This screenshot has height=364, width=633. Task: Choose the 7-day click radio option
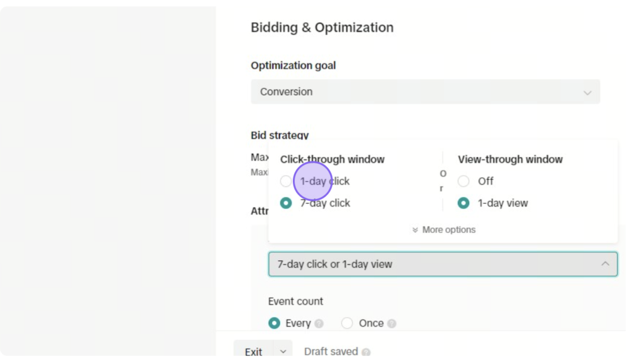(286, 203)
